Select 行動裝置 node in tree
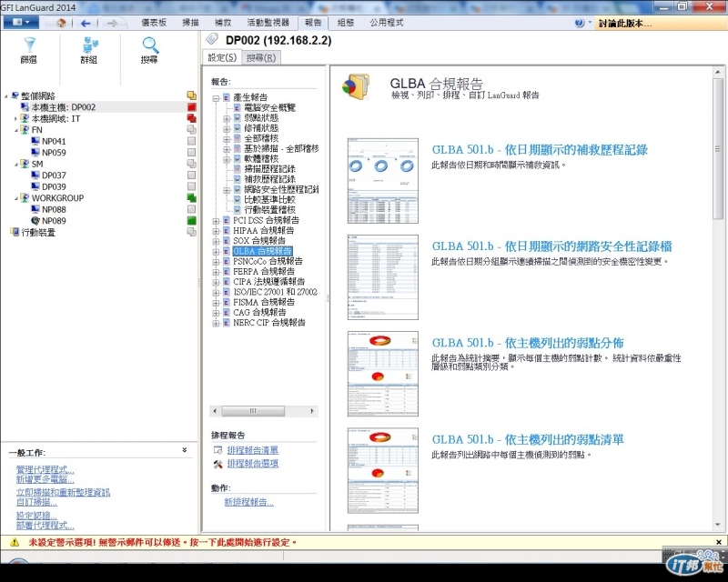The image size is (728, 582). tap(38, 232)
